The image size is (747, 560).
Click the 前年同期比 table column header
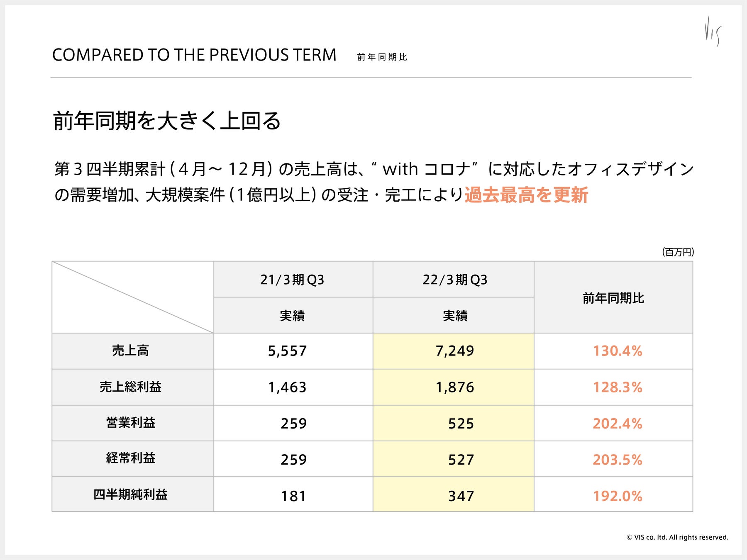pyautogui.click(x=613, y=298)
